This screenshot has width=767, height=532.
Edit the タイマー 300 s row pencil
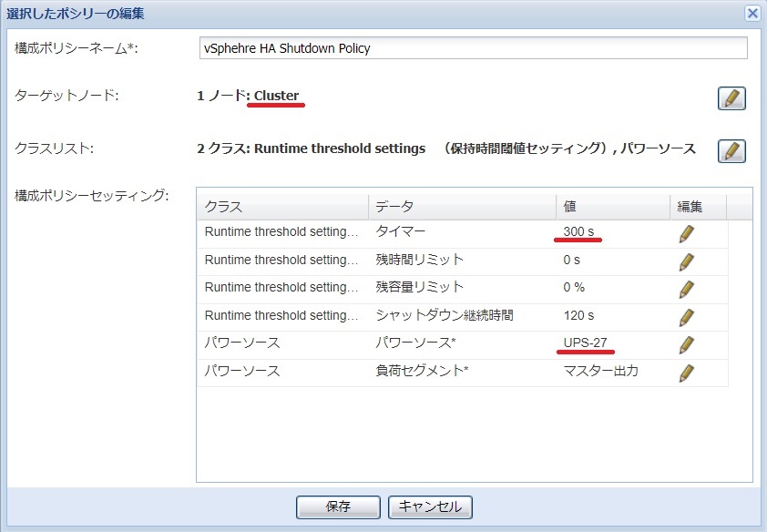click(686, 234)
